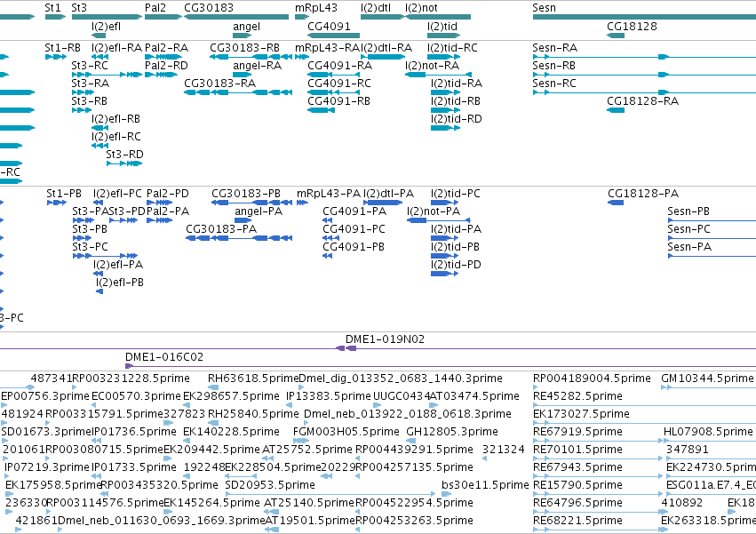Viewport: 756px width, 534px height.
Task: Select transcript l(2)tid-RD
Action: click(456, 119)
